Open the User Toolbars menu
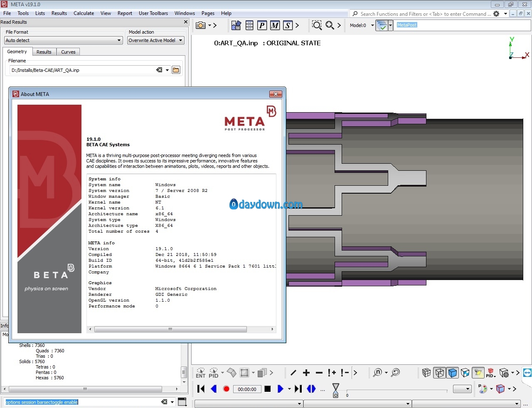 153,13
